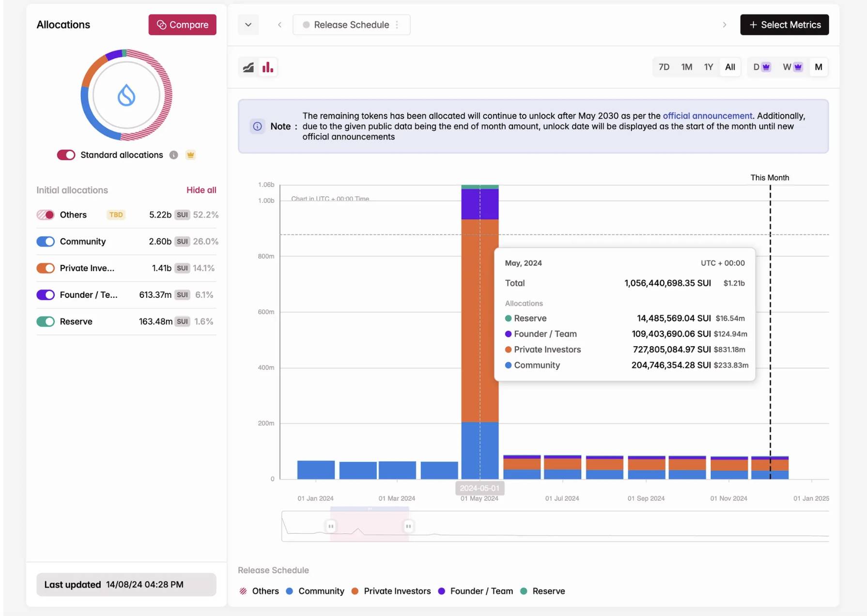Select the bar chart view icon
Viewport: 867px width, 616px height.
(x=268, y=67)
